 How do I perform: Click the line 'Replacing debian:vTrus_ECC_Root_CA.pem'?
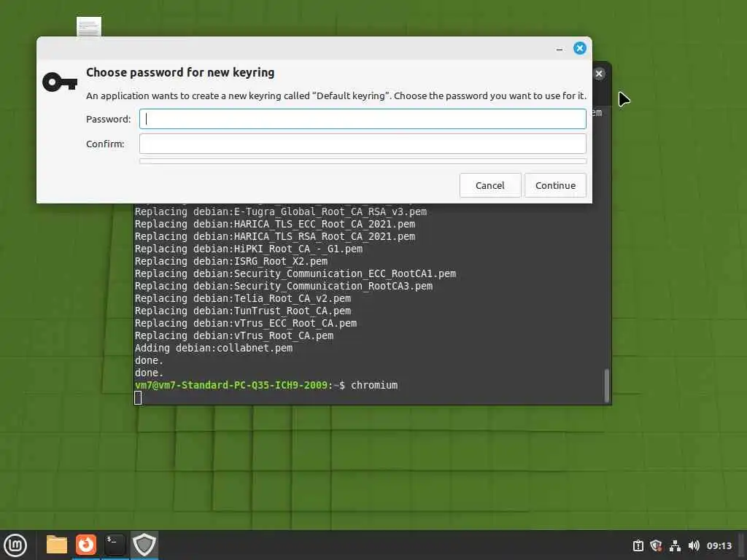pyautogui.click(x=246, y=323)
